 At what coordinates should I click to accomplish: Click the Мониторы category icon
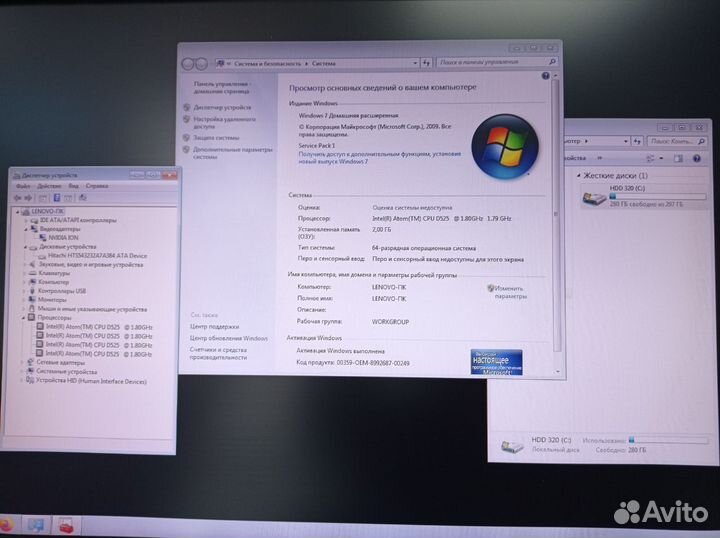32,300
